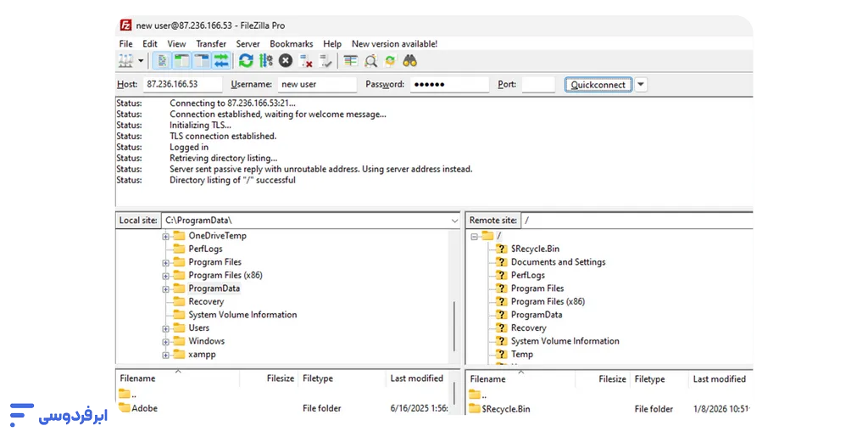Open the Site Manager icon

pos(126,61)
